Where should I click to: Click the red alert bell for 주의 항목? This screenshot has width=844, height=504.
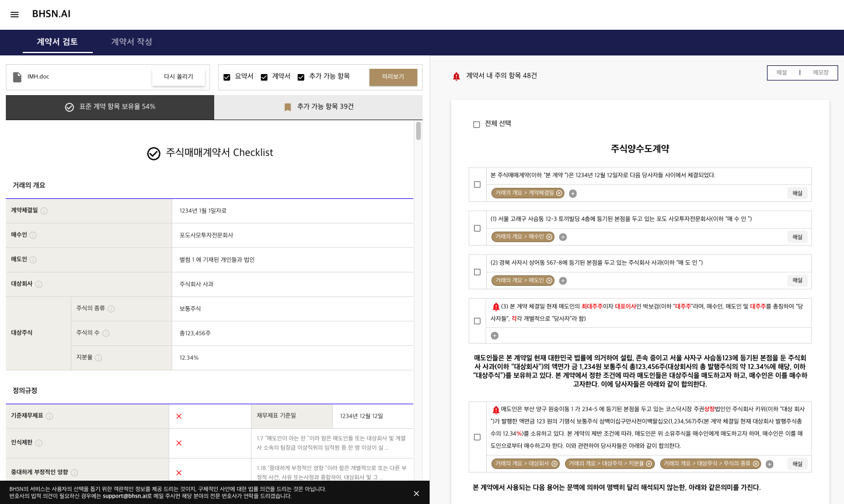pos(456,76)
